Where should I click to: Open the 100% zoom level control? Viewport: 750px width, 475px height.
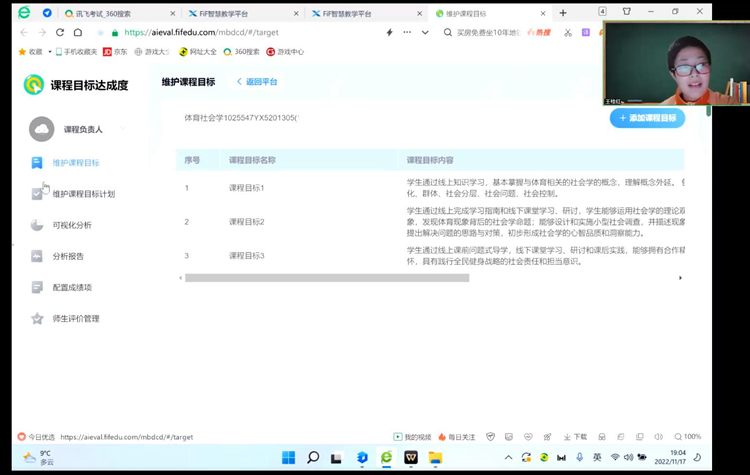688,437
